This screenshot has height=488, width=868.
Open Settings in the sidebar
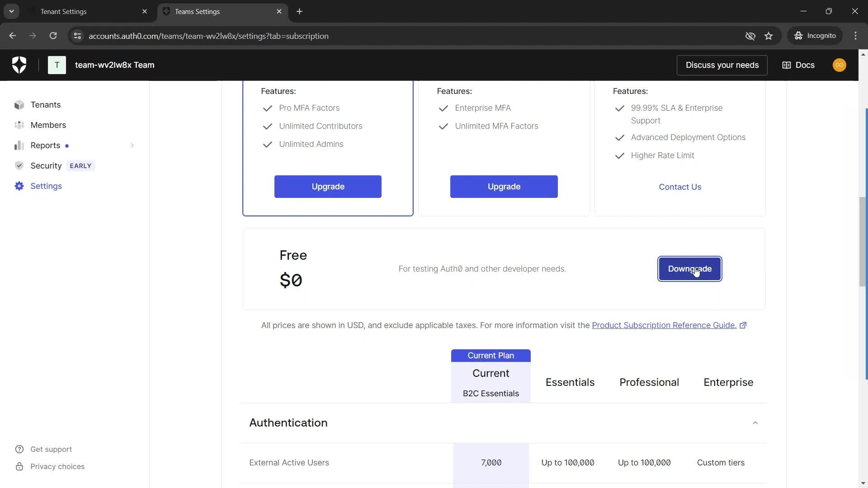(46, 186)
